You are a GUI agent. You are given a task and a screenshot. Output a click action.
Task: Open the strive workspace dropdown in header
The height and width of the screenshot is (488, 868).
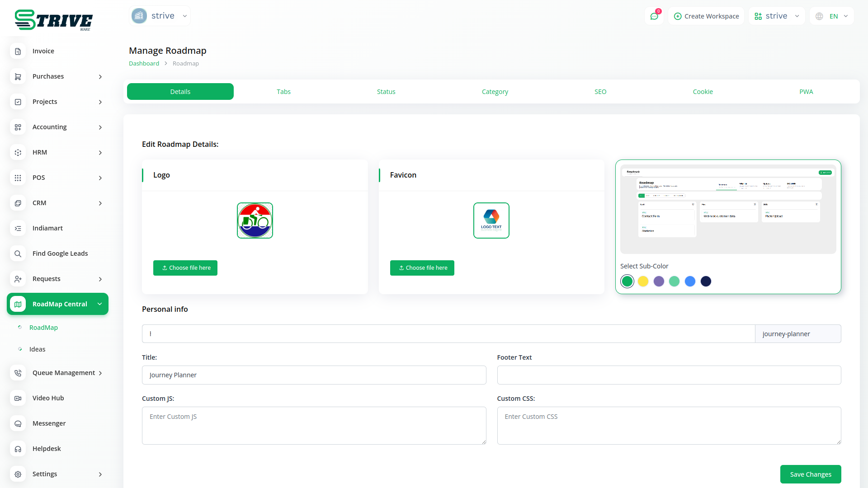pyautogui.click(x=777, y=16)
